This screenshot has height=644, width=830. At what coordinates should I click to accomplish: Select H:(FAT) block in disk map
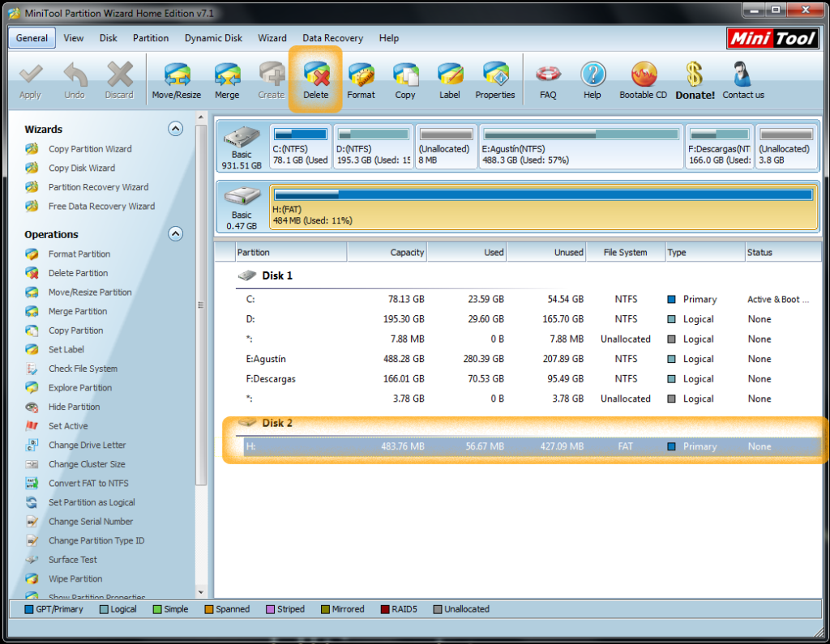coord(543,207)
